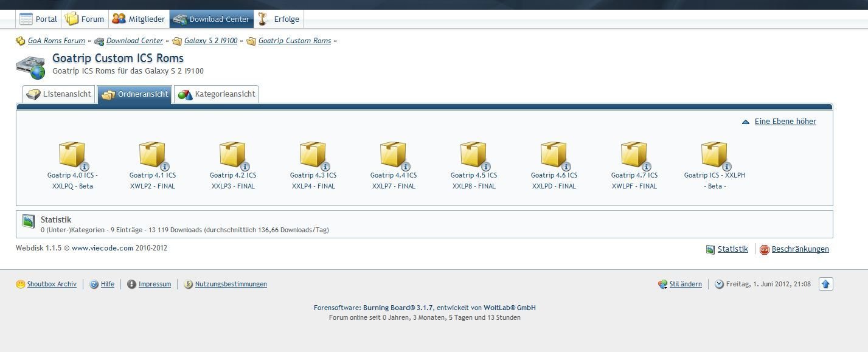Open the Goatrip 4.3 ICS folder icon
Image resolution: width=868 pixels, height=352 pixels.
pos(314,156)
